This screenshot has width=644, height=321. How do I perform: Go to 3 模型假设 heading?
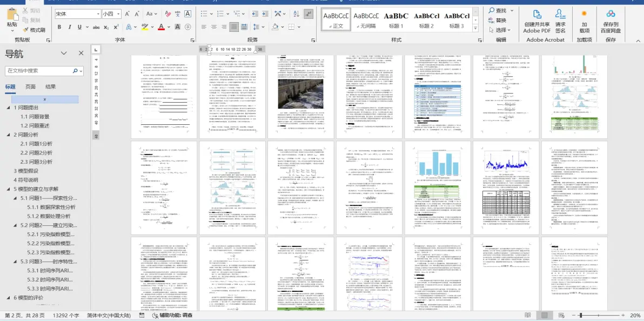coord(26,171)
